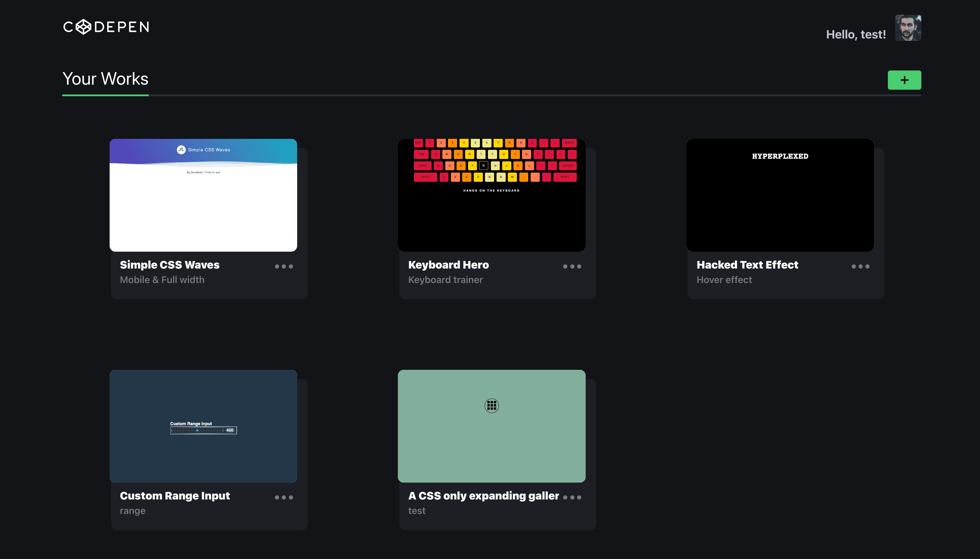Click the CodePen logo

coord(106,27)
